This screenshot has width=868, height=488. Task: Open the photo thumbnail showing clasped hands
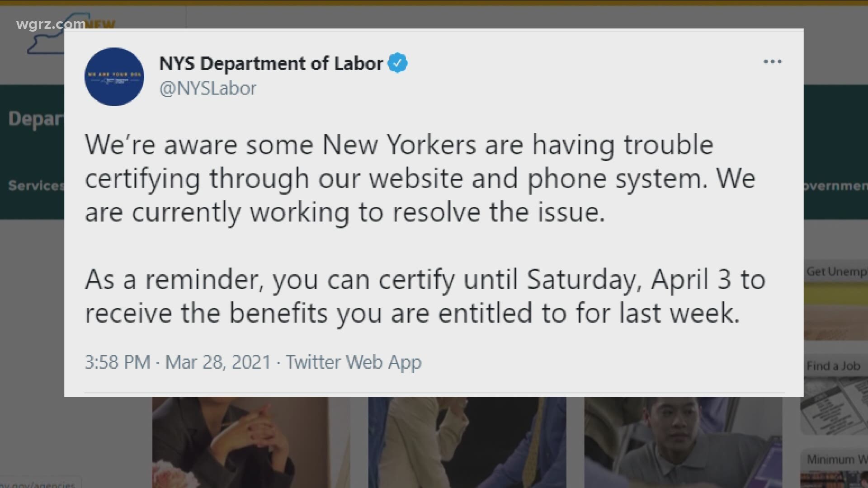(x=251, y=442)
